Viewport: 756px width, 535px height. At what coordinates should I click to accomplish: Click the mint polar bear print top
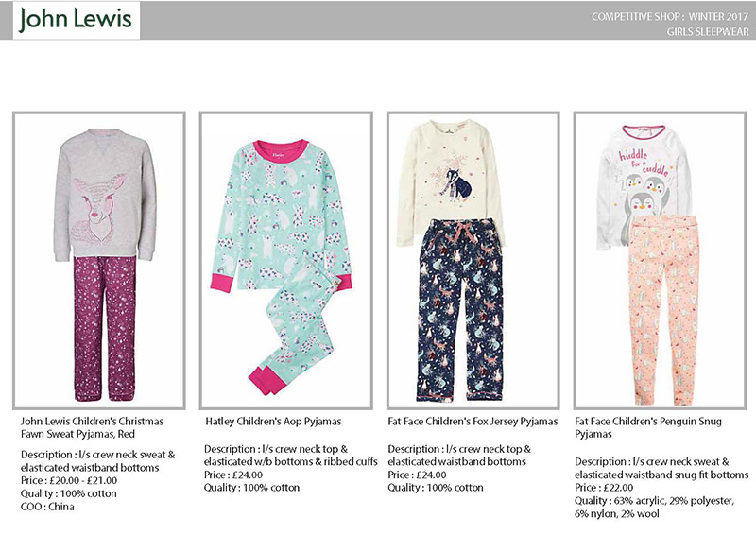pyautogui.click(x=282, y=215)
